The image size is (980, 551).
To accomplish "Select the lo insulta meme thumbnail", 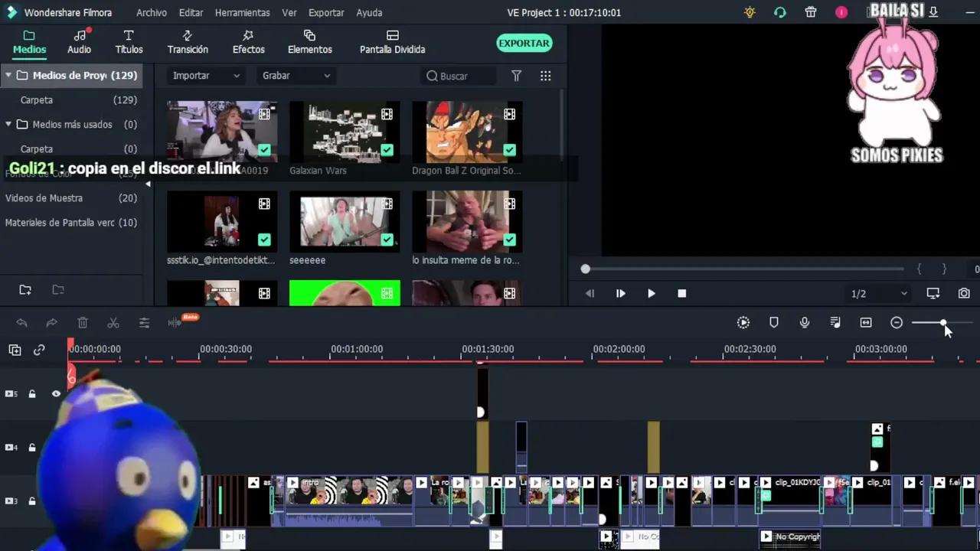I will [x=467, y=221].
